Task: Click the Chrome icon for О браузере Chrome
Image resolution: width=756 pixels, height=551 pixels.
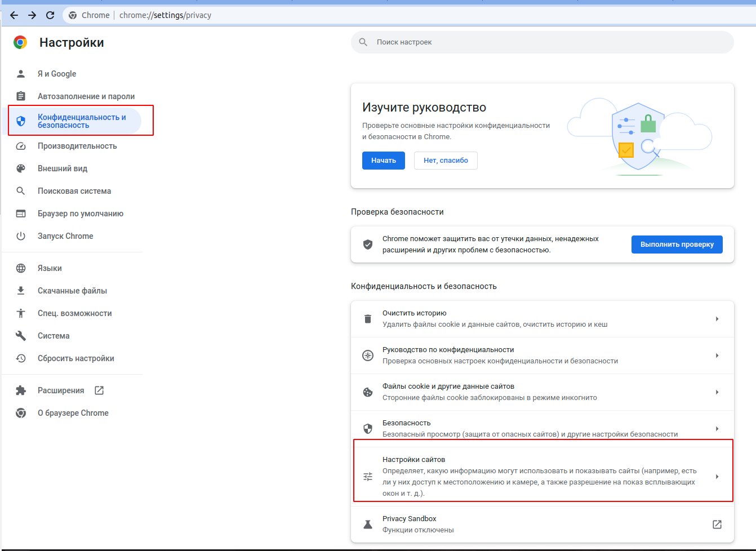Action: pyautogui.click(x=21, y=413)
